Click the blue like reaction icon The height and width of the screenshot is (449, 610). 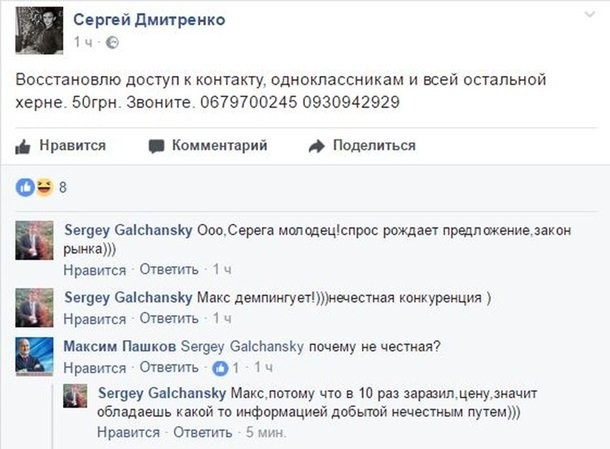click(25, 187)
